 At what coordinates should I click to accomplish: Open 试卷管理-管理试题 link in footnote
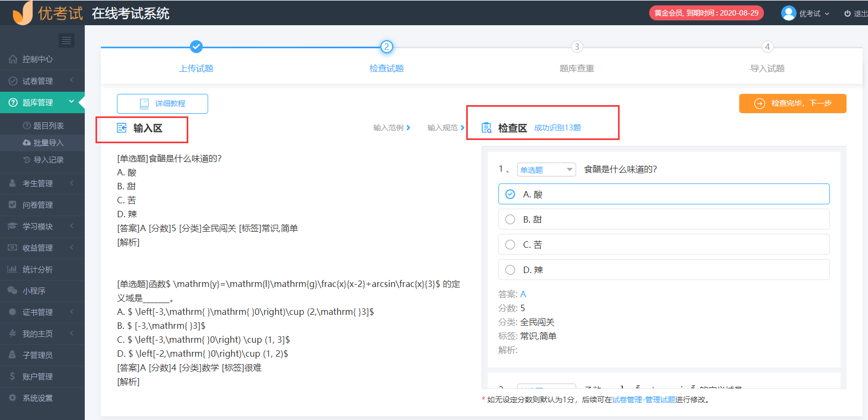click(644, 400)
